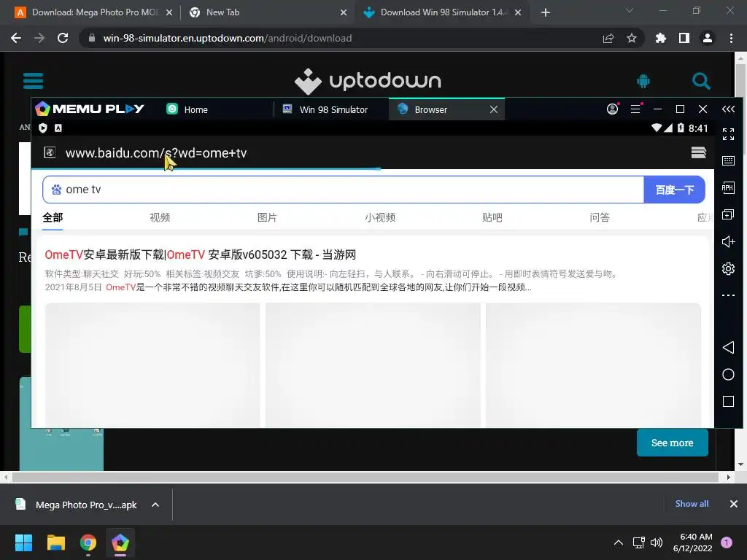
Task: Tap the Android back triangle button
Action: 728,347
